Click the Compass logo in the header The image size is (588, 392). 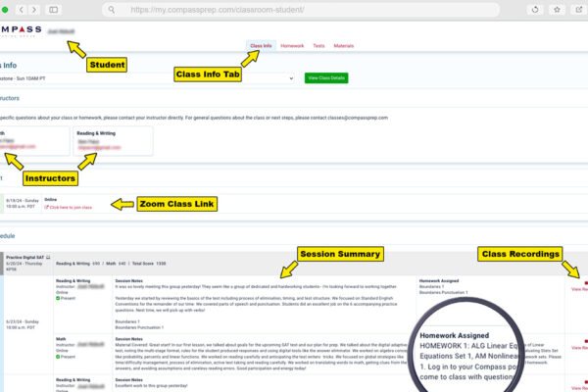coord(21,30)
